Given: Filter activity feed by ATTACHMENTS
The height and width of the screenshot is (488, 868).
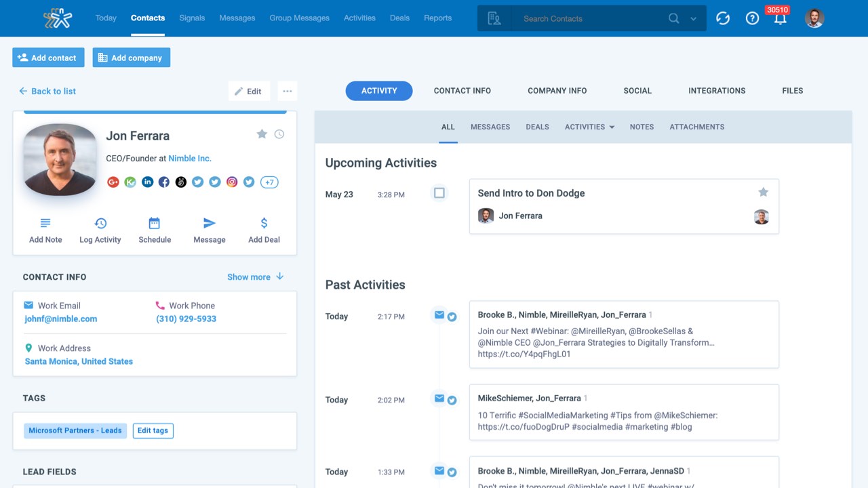Looking at the screenshot, I should (x=697, y=127).
